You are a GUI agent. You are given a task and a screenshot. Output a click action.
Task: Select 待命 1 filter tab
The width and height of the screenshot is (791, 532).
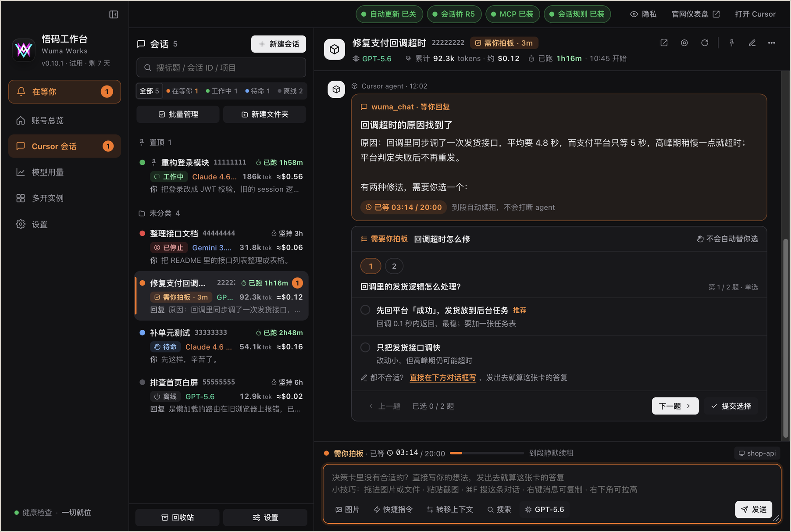click(258, 91)
